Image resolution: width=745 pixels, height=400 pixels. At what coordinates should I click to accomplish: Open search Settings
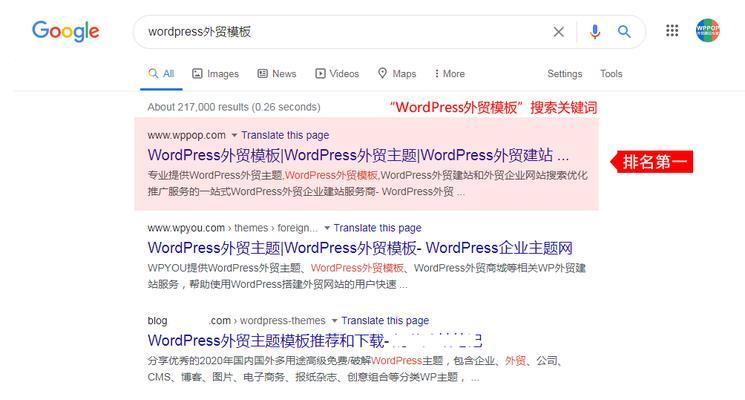click(x=564, y=74)
